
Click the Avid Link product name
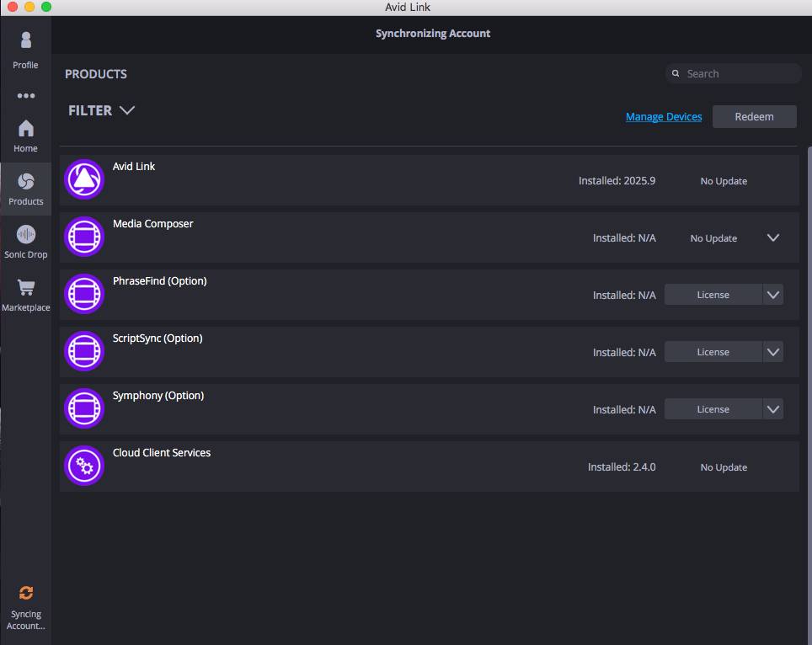134,166
